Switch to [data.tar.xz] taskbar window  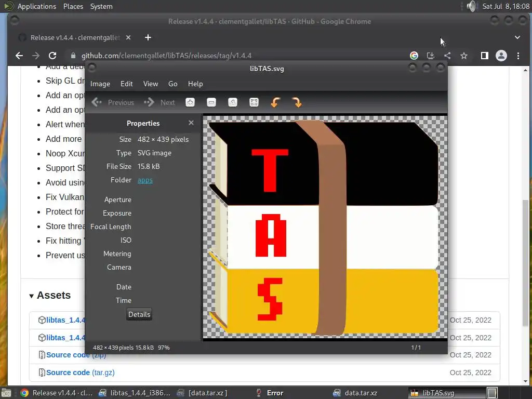pyautogui.click(x=202, y=393)
